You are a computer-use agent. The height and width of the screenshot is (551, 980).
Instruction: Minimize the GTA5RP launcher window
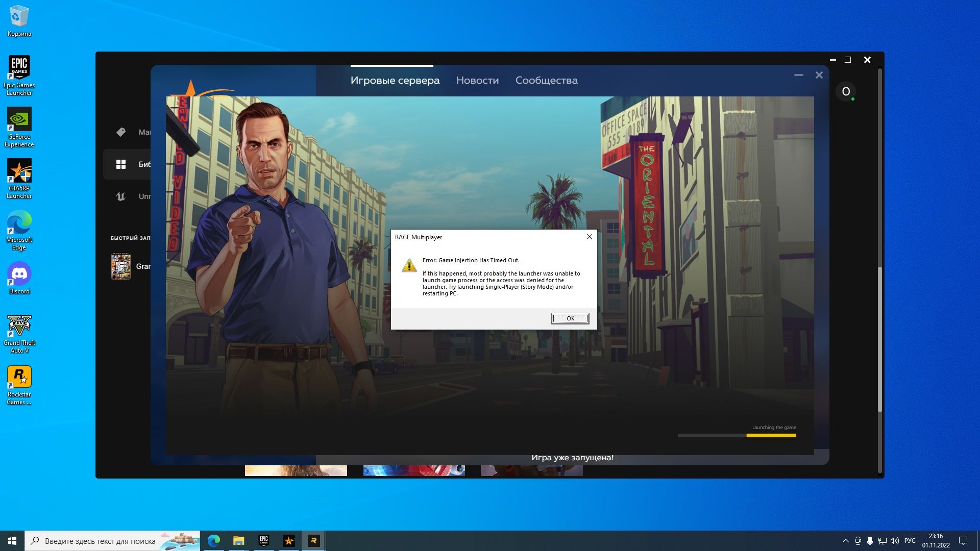tap(799, 75)
